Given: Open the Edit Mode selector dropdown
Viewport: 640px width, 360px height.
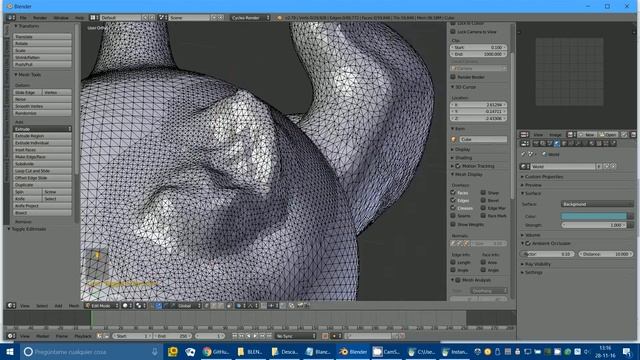Looking at the screenshot, I should pyautogui.click(x=102, y=306).
